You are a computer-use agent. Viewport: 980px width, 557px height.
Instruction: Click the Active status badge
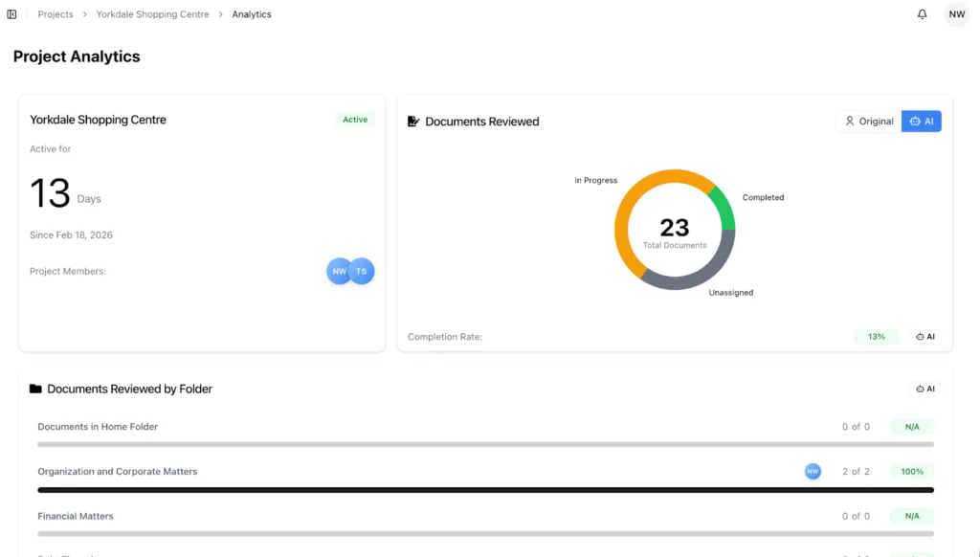click(x=355, y=119)
